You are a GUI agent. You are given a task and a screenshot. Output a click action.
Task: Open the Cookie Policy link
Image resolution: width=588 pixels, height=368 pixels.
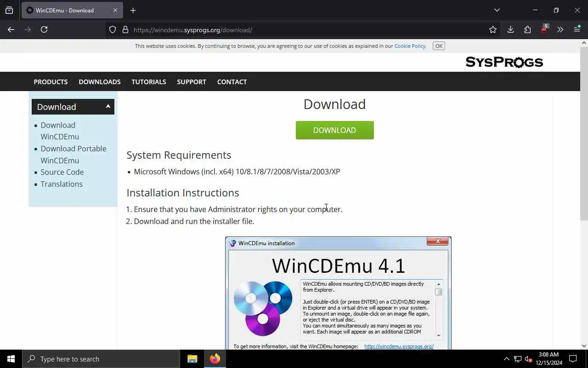point(410,46)
